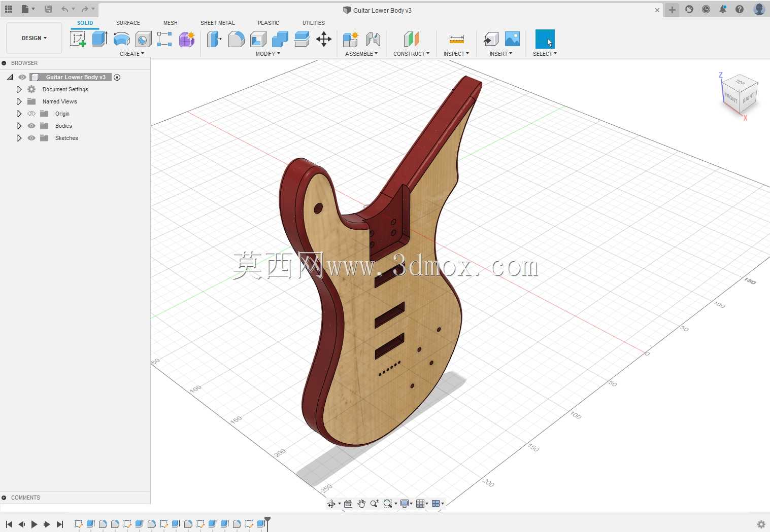This screenshot has height=532, width=770.
Task: Click the Zoom magnifier tool
Action: click(375, 504)
